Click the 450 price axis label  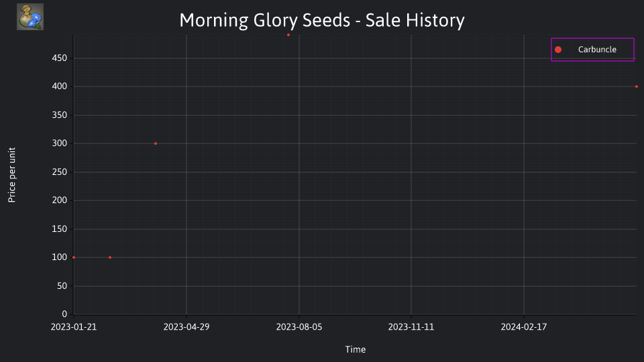tap(60, 58)
